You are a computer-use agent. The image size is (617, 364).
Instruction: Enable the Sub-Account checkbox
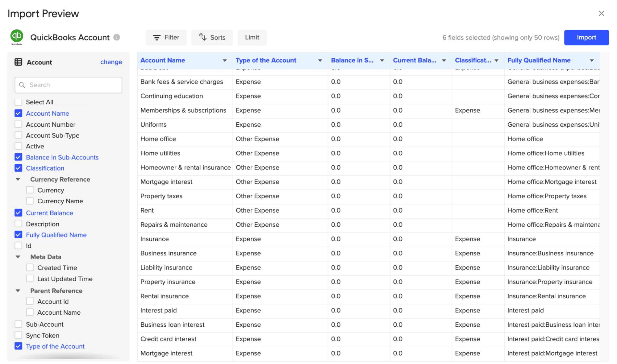point(19,324)
